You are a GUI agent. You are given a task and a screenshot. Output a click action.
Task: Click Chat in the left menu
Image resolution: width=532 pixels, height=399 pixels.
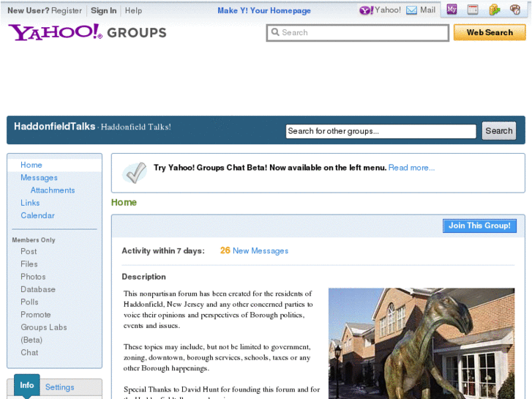point(29,352)
